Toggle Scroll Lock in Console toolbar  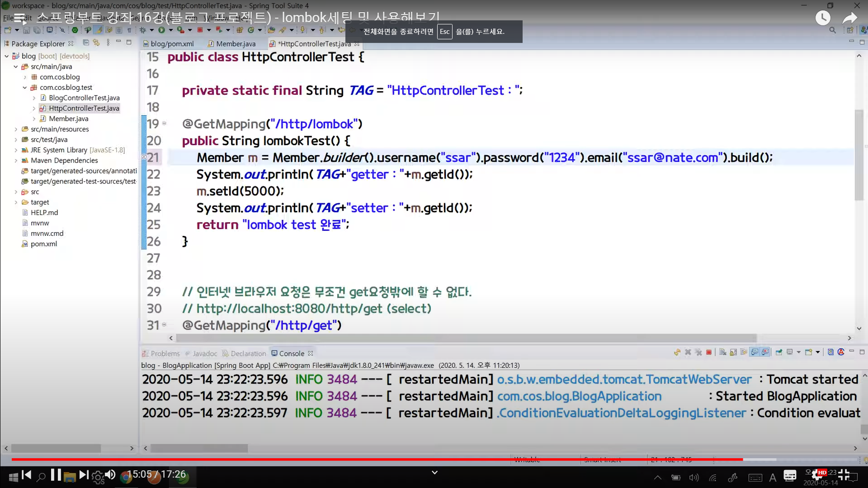click(x=733, y=352)
